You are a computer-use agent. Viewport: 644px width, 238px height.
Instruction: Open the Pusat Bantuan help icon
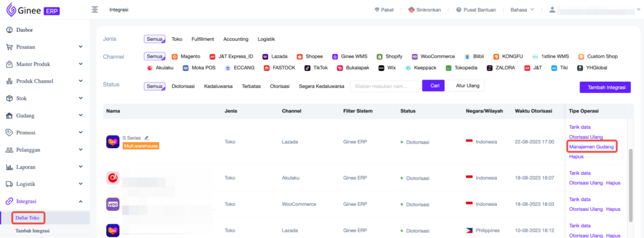(458, 10)
